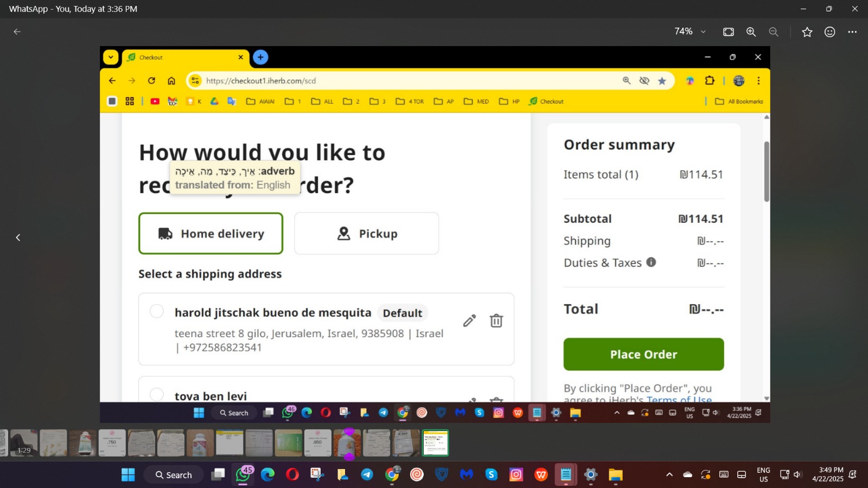Viewport: 868px width, 488px height.
Task: Click the pencil edit icon for harold's address
Action: coord(469,321)
